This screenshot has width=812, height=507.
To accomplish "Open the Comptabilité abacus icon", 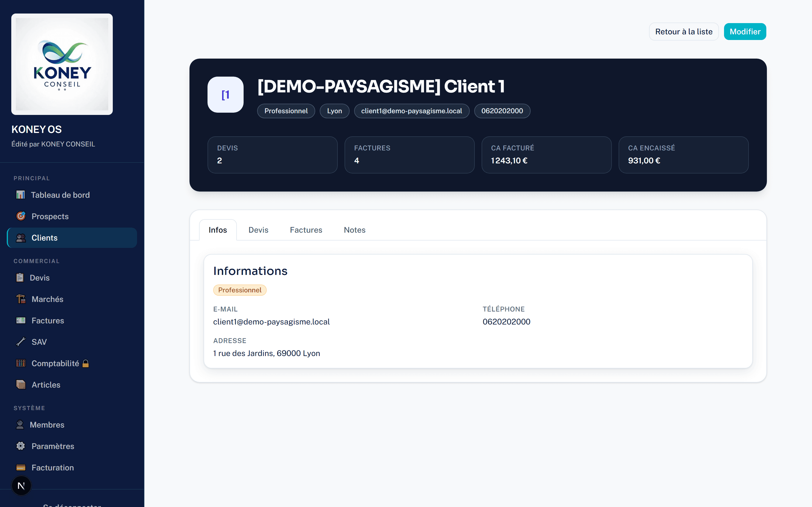I will tap(21, 363).
